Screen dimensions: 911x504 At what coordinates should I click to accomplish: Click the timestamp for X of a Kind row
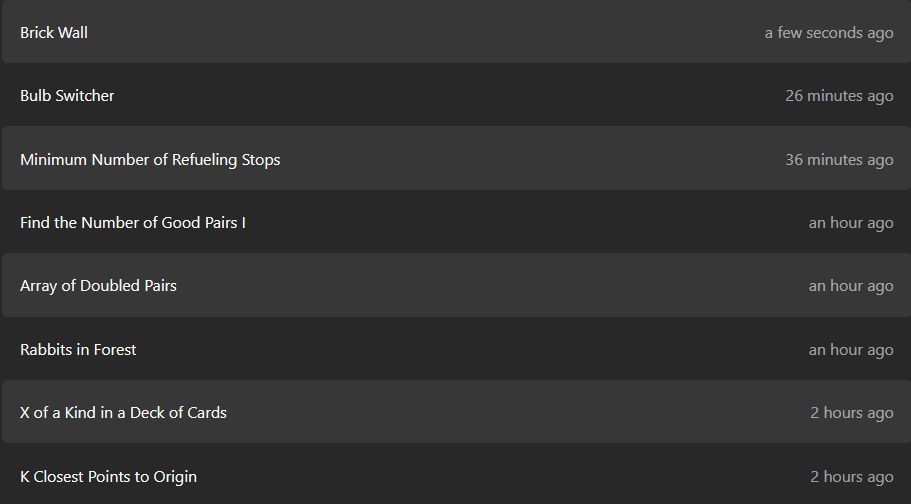[x=852, y=413]
